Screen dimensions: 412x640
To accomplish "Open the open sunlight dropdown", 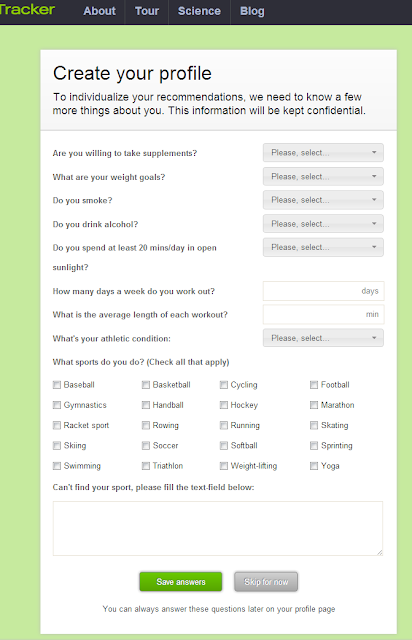I will [323, 247].
